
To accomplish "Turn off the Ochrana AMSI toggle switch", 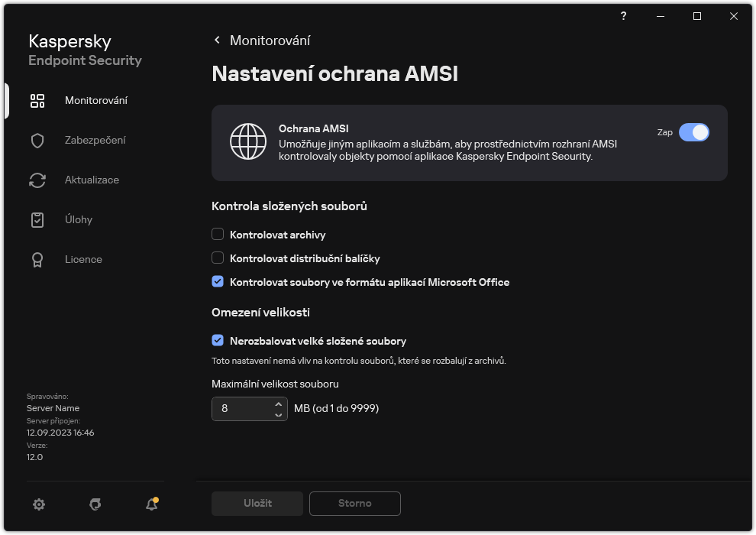I will [693, 132].
